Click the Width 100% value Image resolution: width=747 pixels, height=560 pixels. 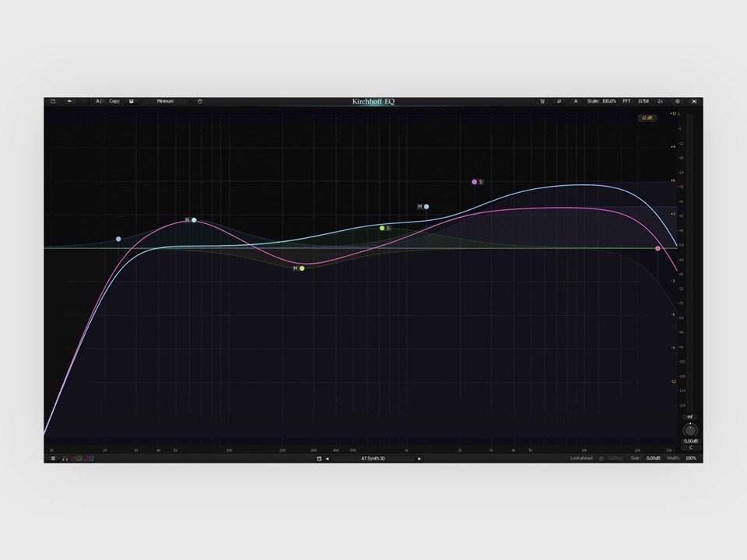pos(691,459)
